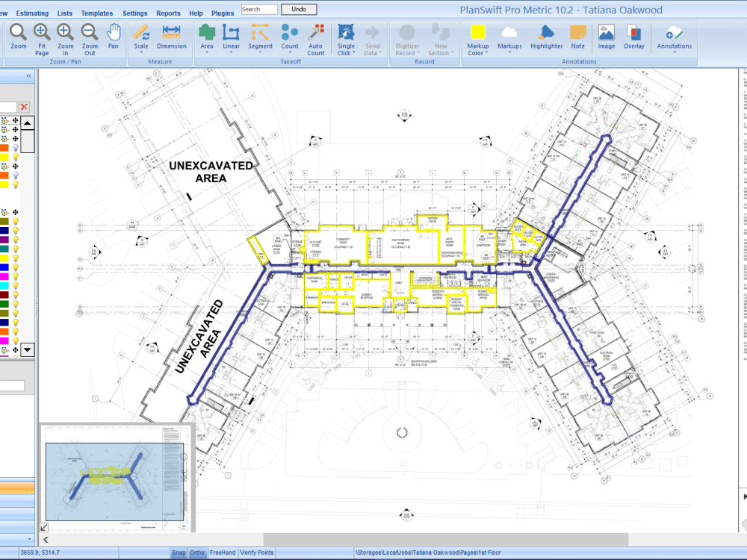Activate the Single Click takeoff tool
Screen dimensions: 747x560
pyautogui.click(x=346, y=40)
